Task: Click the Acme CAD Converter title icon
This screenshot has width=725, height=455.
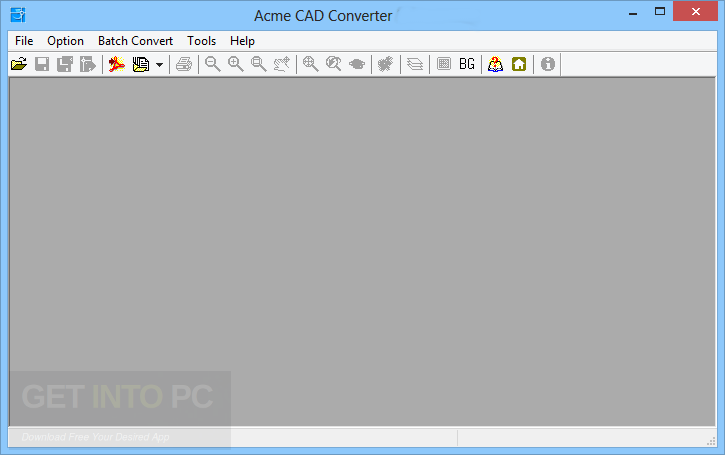Action: click(x=18, y=15)
